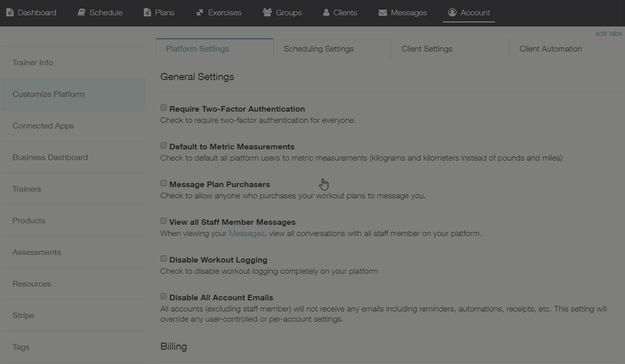This screenshot has width=625, height=364.
Task: Click the Clients person icon
Action: coord(326,12)
